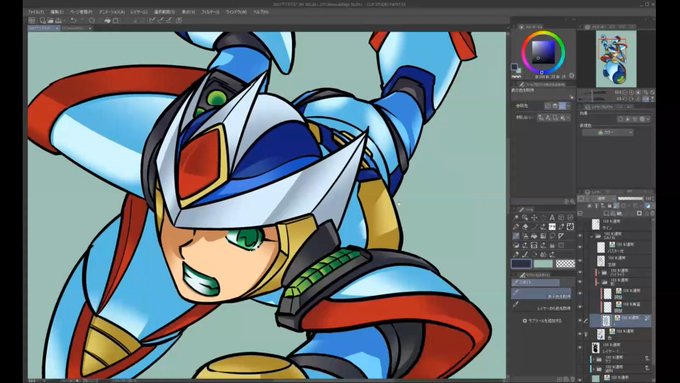Select the white highlighted icon in second tool row
The height and width of the screenshot is (383, 680).
click(552, 226)
